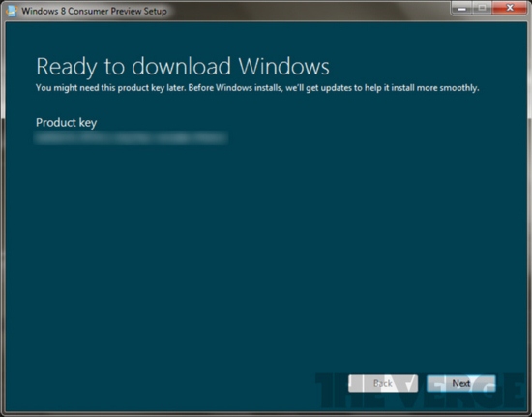Click the 'Windows 8 Consumer Preview Setup' title text

click(94, 11)
